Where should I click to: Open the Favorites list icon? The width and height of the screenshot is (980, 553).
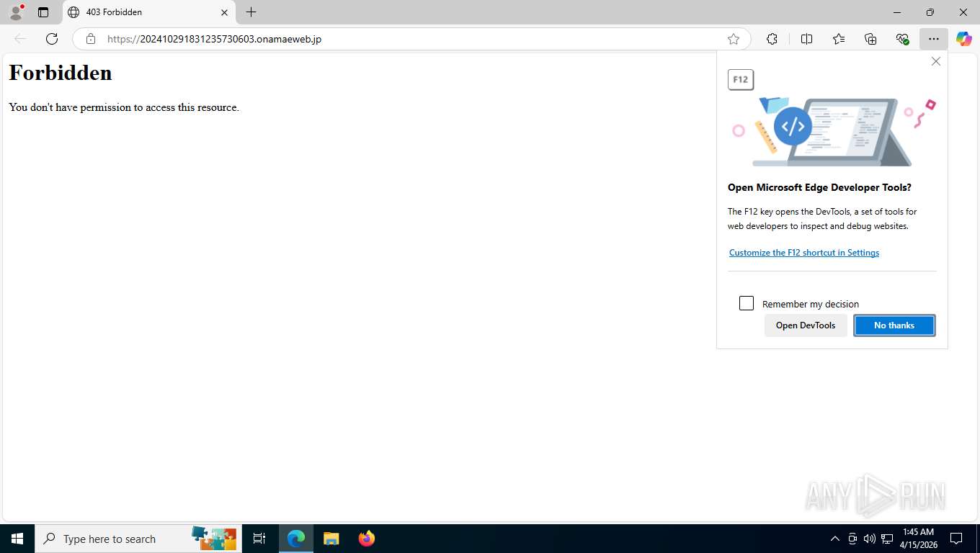tap(839, 39)
